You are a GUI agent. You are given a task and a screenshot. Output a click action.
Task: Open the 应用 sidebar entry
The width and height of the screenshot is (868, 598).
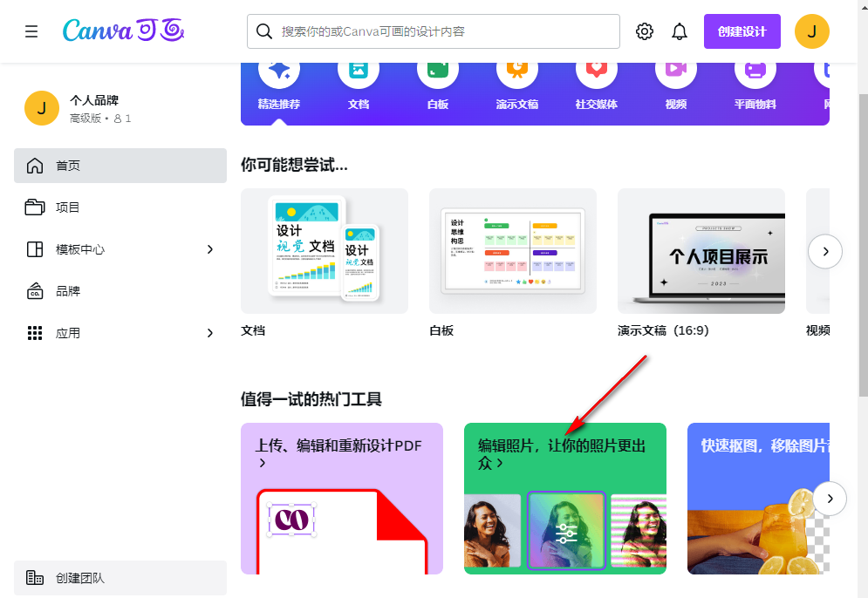(x=87, y=332)
